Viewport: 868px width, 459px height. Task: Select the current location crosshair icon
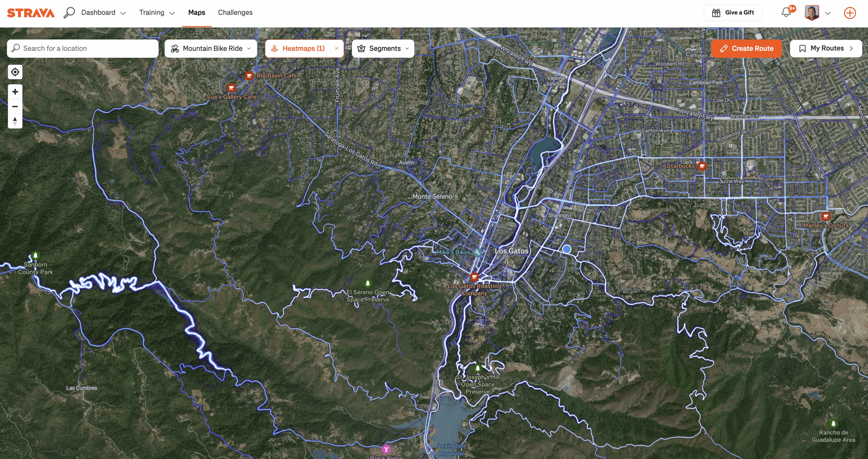pyautogui.click(x=15, y=72)
